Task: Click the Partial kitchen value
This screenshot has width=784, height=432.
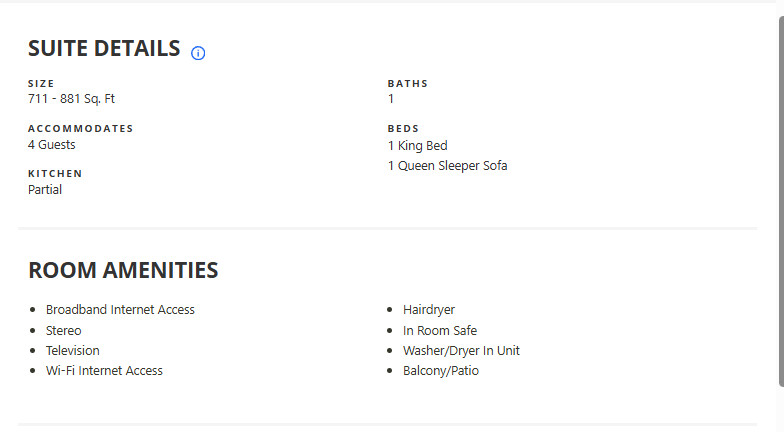Action: pyautogui.click(x=45, y=190)
